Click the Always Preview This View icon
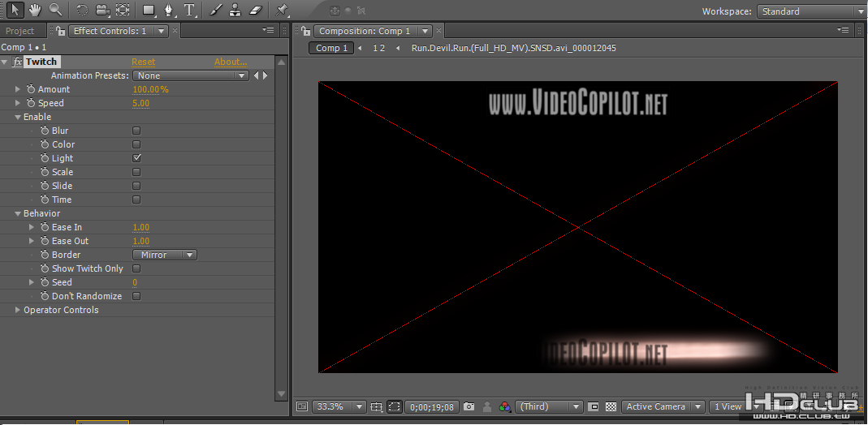This screenshot has width=868, height=425. coord(302,406)
